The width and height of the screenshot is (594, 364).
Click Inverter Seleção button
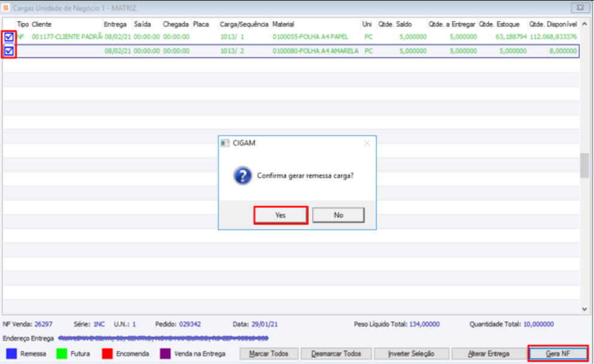click(411, 353)
